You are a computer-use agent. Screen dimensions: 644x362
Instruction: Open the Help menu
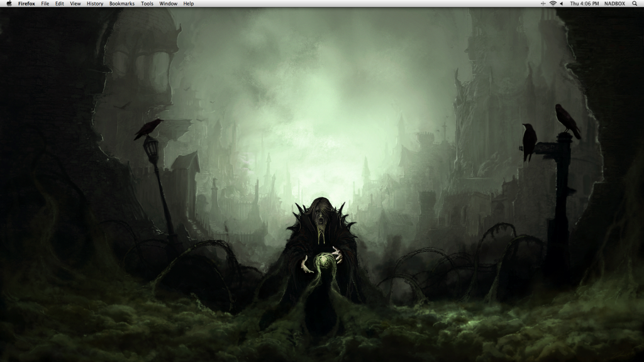point(189,4)
